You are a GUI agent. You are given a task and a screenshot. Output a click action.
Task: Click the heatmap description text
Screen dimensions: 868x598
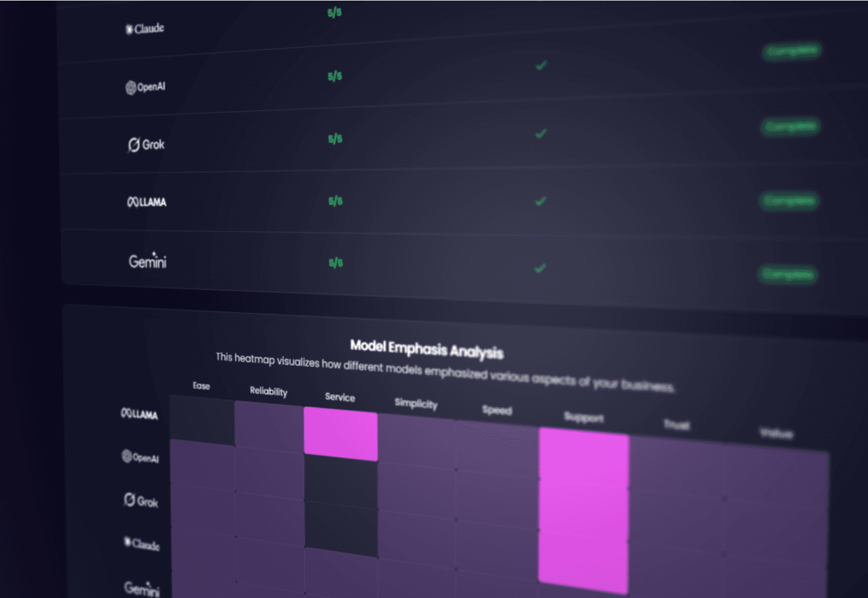(x=445, y=372)
